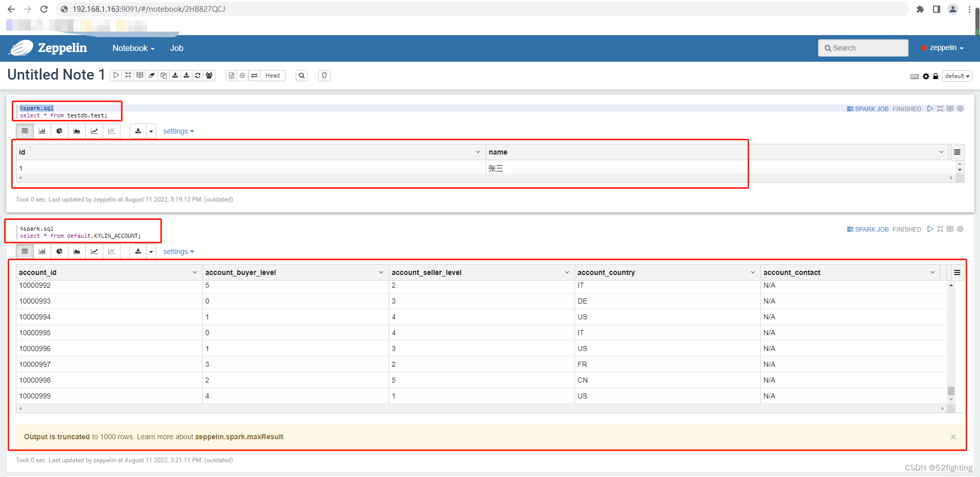Open SPARK JOB link of KYLIN_ACCOUNT paragraph
The image size is (980, 477).
pos(868,230)
